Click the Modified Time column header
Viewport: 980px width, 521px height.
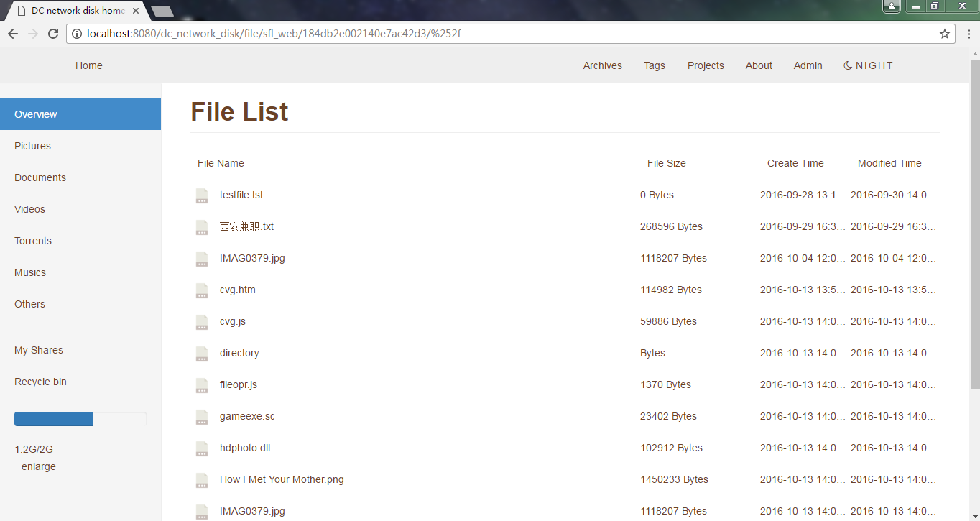(889, 163)
